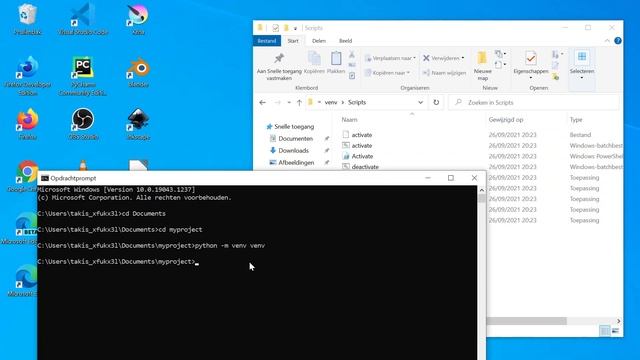Open the Firefox desktop shortcut
This screenshot has width=640, height=360.
click(27, 124)
